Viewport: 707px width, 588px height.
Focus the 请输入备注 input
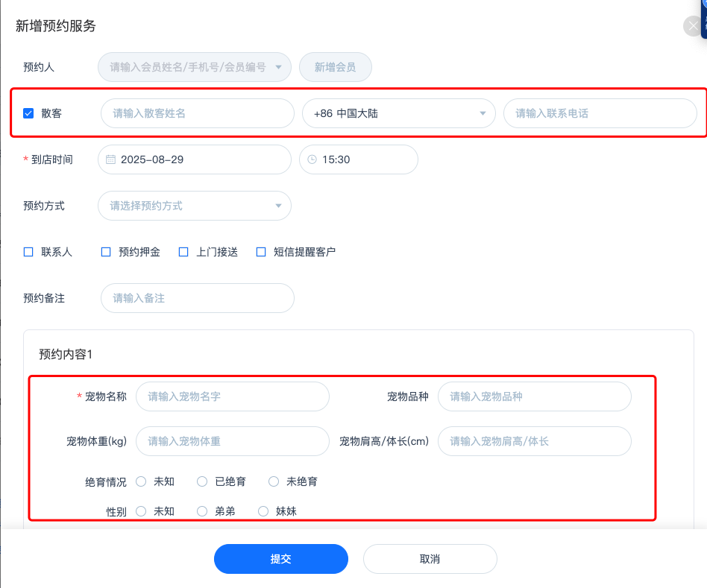pyautogui.click(x=198, y=298)
